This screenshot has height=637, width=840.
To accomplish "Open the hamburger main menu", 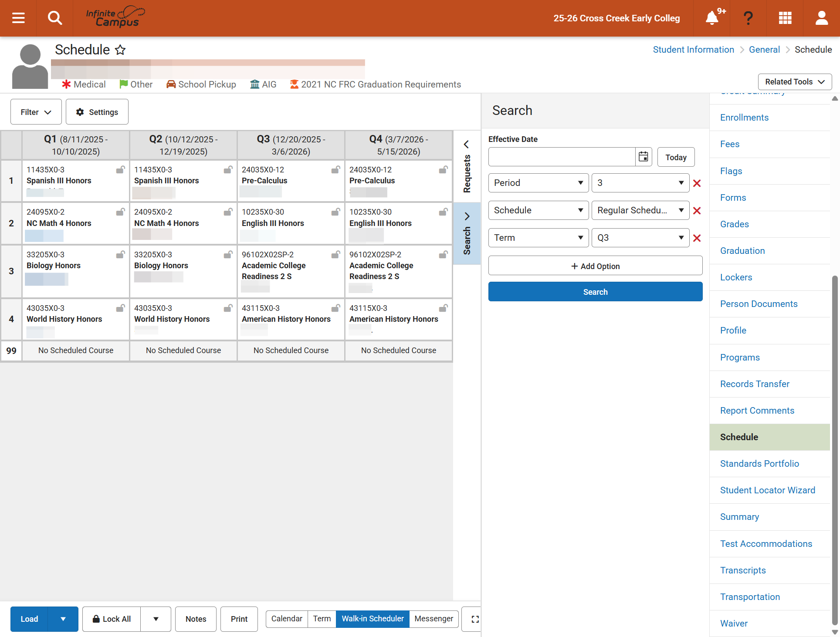I will [x=18, y=18].
